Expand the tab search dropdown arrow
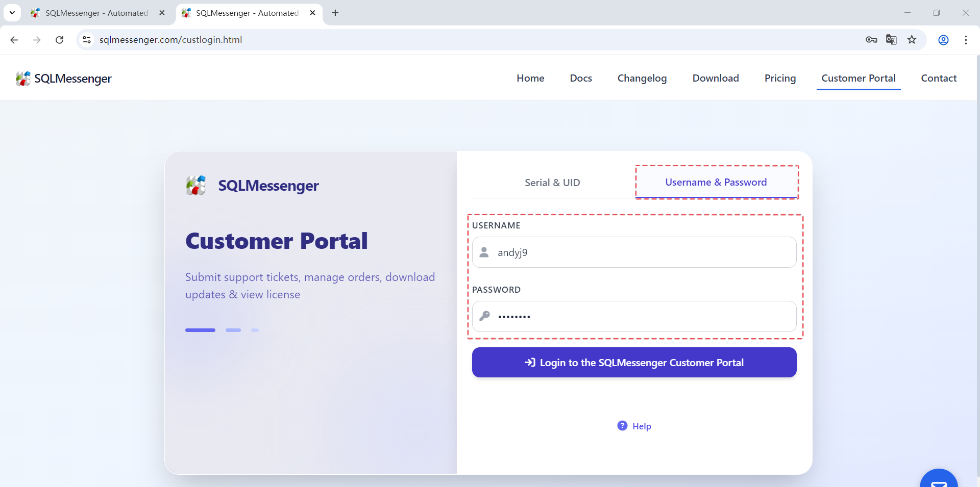Image resolution: width=980 pixels, height=487 pixels. pos(12,13)
